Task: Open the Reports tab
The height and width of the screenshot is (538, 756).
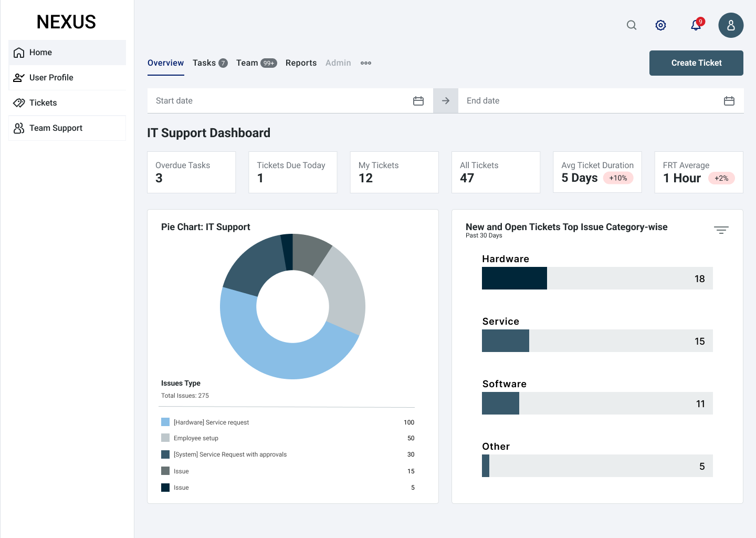Action: tap(301, 63)
